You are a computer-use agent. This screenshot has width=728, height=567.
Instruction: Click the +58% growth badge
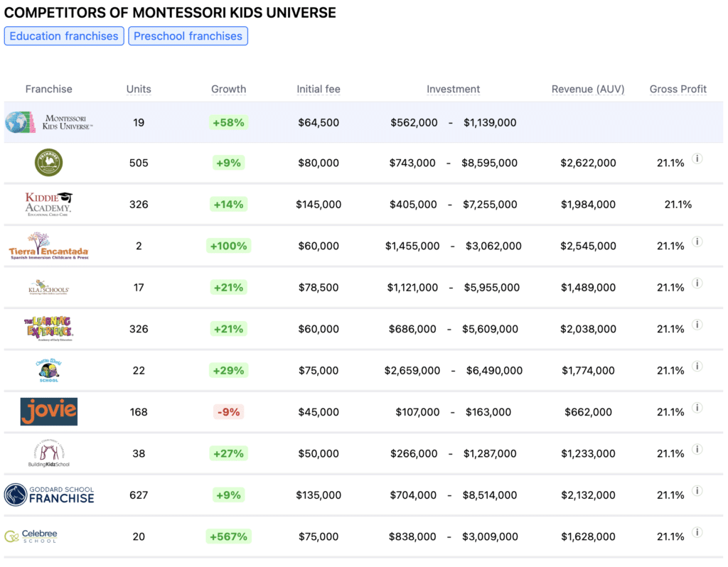tap(228, 122)
